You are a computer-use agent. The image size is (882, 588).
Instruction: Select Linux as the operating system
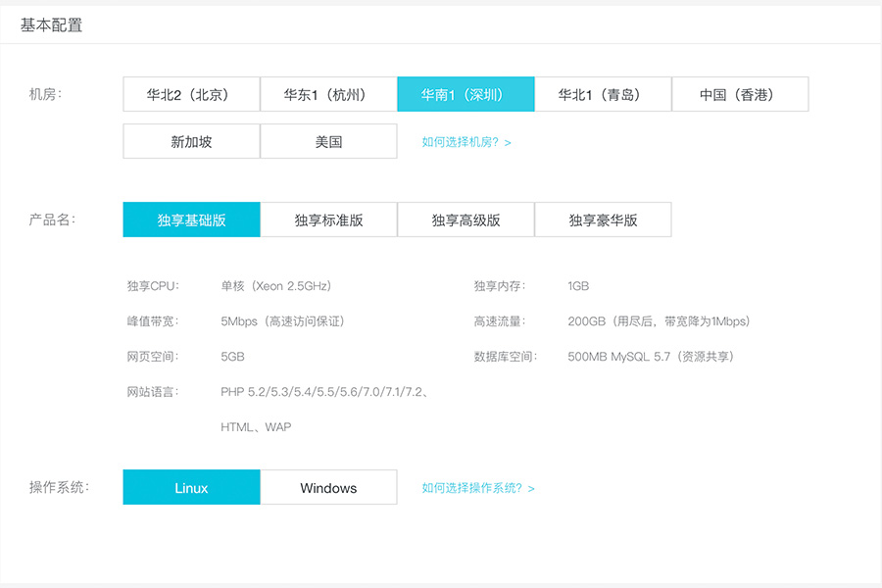tap(191, 487)
